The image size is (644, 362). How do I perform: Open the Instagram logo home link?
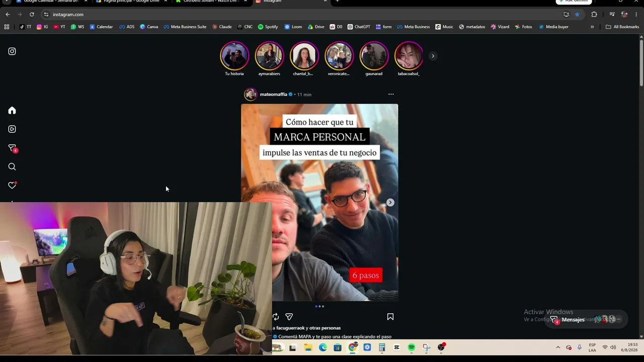[x=12, y=51]
